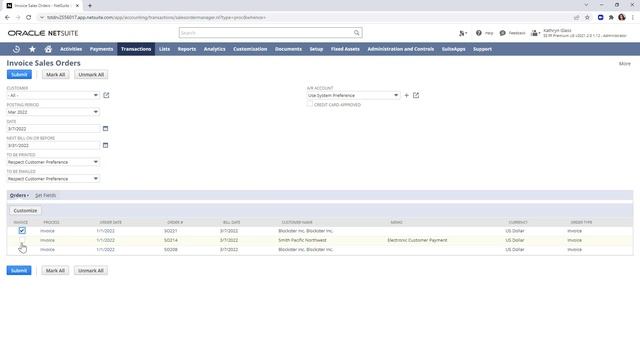The image size is (640, 360).
Task: Open the browser three-dot menu
Action: tap(633, 18)
